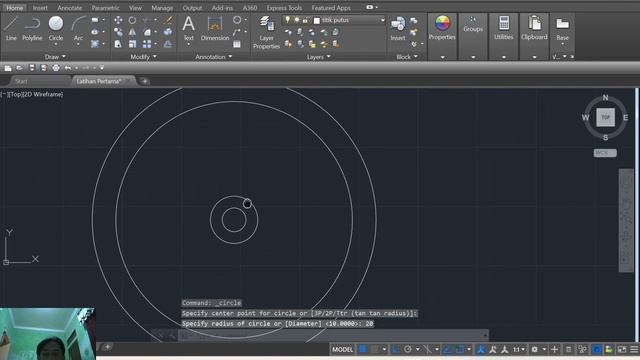Click the Table icon in Annotation panel
This screenshot has height=360, width=640.
point(237,44)
